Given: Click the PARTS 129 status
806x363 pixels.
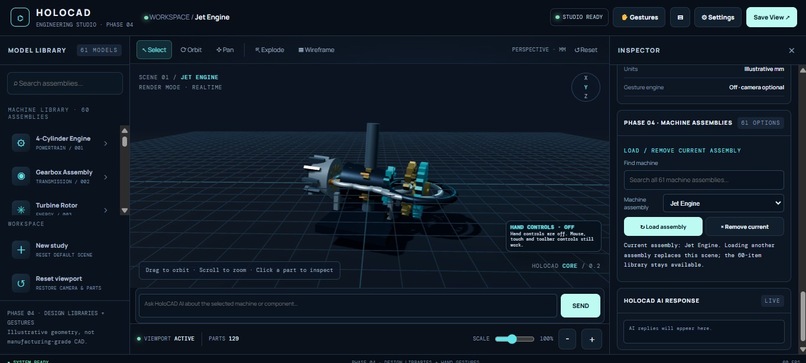Looking at the screenshot, I should point(224,339).
